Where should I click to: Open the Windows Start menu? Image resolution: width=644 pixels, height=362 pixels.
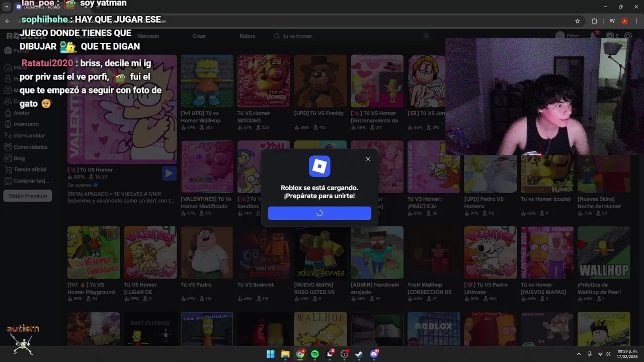pos(270,354)
